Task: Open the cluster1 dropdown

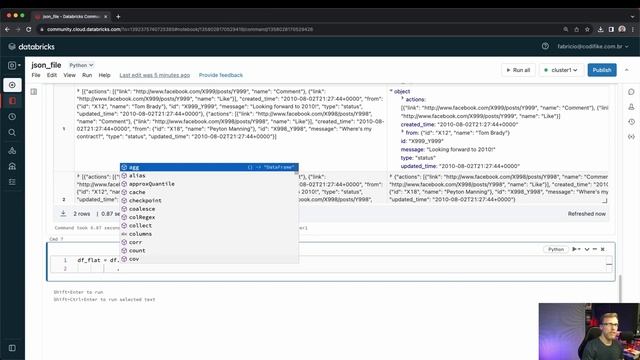Action: pyautogui.click(x=562, y=70)
